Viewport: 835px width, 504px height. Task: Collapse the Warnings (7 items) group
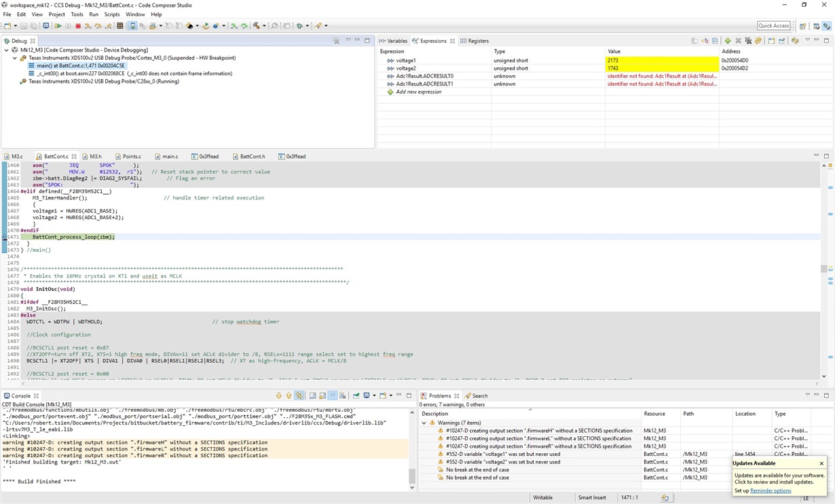coord(424,423)
